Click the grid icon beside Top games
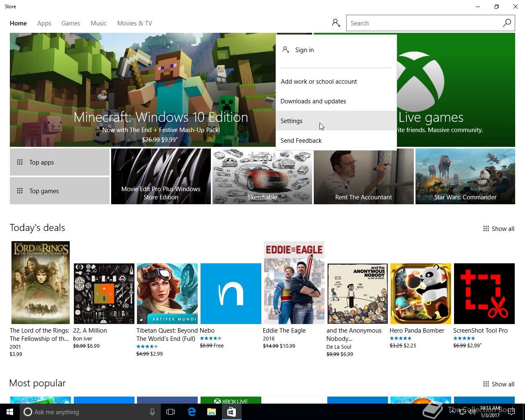525x420 pixels. [x=20, y=191]
